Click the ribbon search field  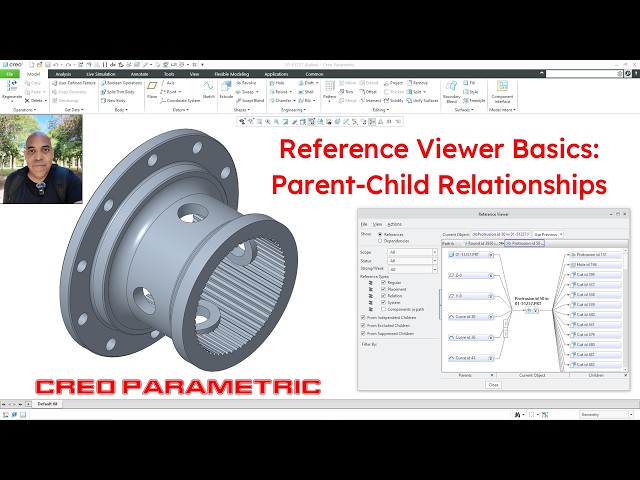click(x=584, y=73)
